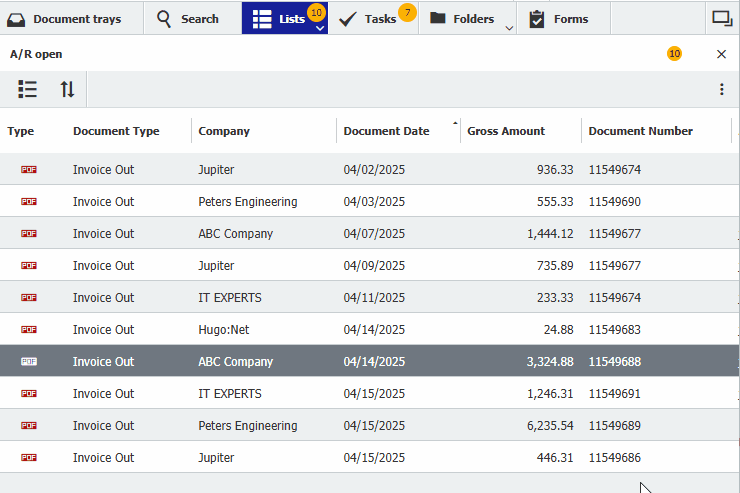Sort by Document Date column header
Viewport: 740px width, 493px height.
pos(386,131)
